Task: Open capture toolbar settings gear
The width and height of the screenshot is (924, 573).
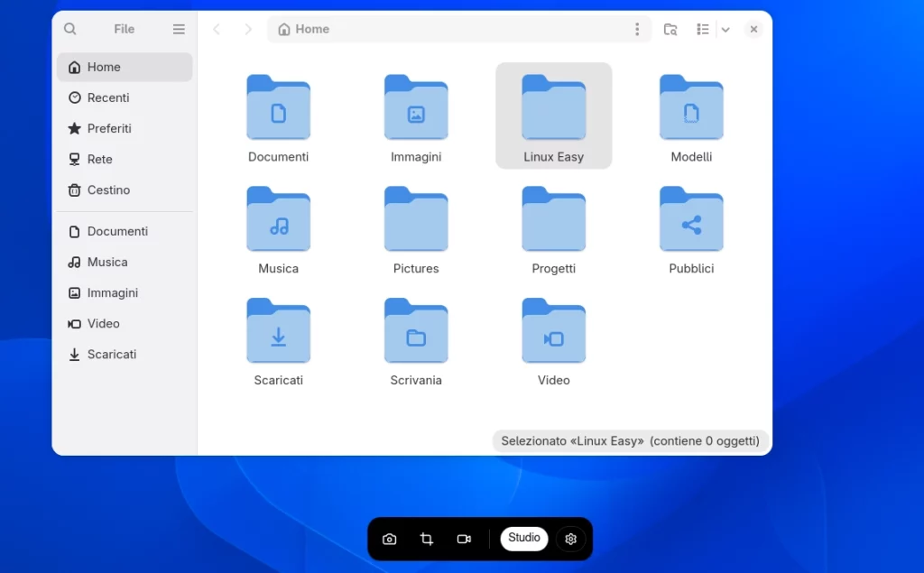Action: coord(570,539)
